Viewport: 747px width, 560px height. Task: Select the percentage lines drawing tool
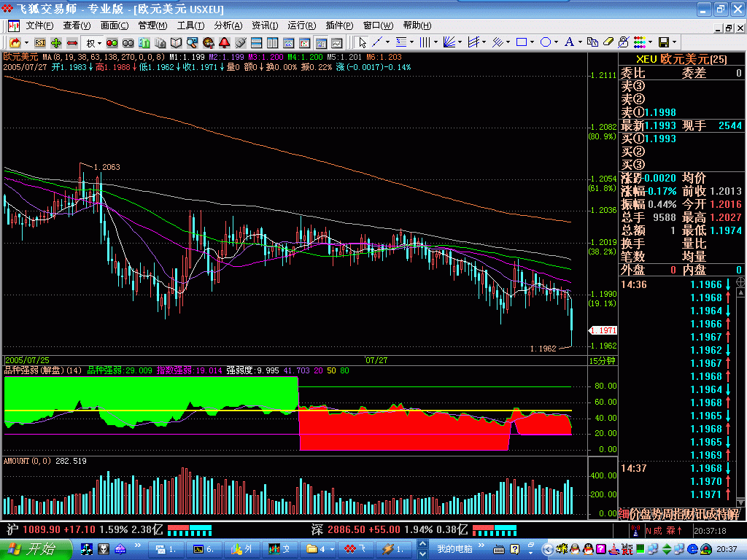[x=401, y=43]
